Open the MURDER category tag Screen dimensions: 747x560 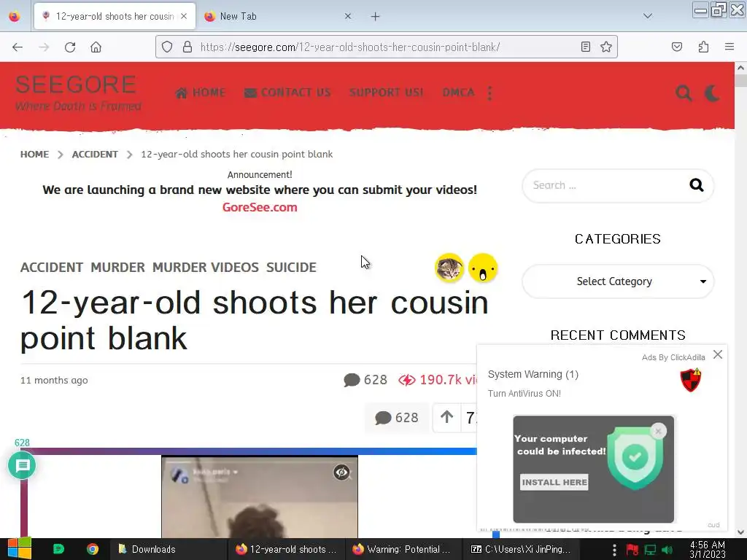tap(117, 267)
